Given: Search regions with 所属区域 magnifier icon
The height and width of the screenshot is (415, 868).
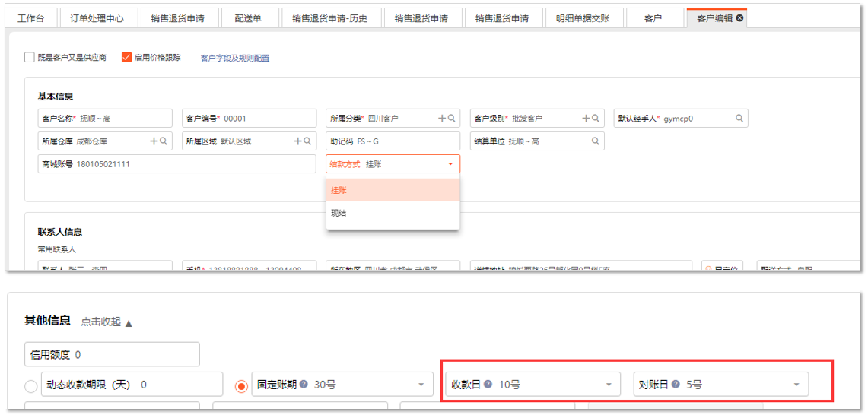Looking at the screenshot, I should point(308,141).
